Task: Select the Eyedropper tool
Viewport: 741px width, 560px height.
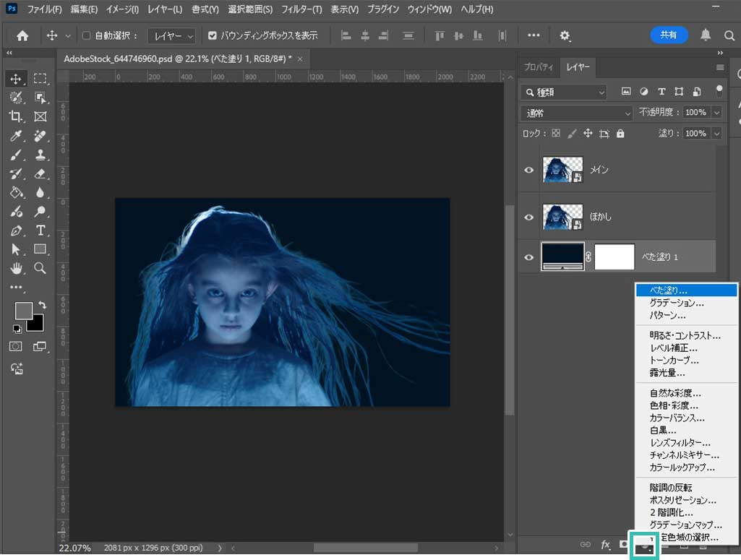Action: [16, 136]
